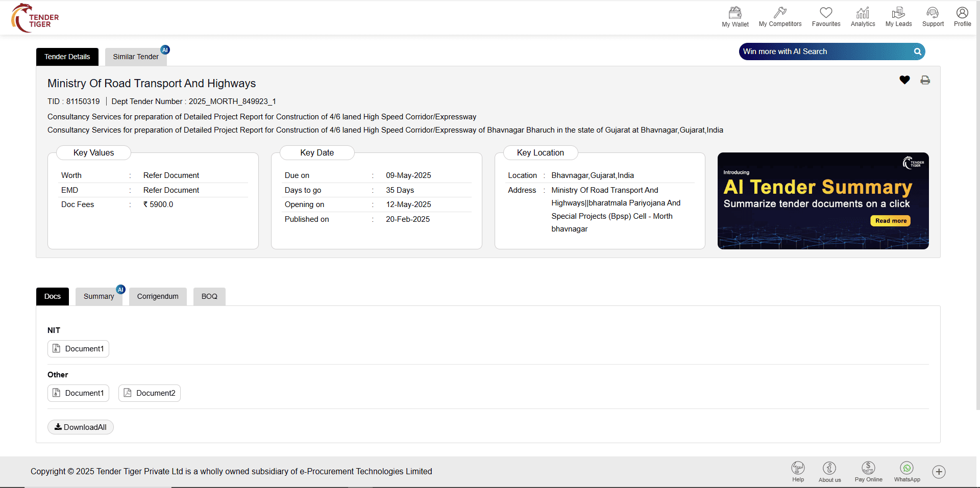The height and width of the screenshot is (488, 980).
Task: Switch to Similar Tender tab
Action: click(136, 57)
